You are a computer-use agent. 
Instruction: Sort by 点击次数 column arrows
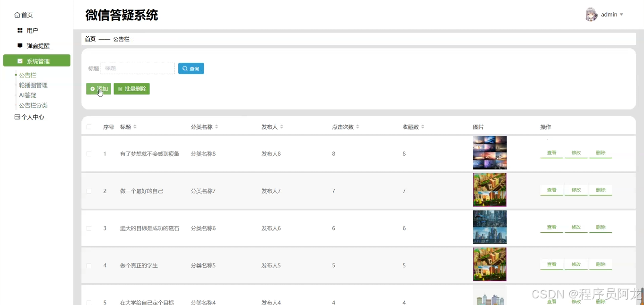pyautogui.click(x=358, y=127)
